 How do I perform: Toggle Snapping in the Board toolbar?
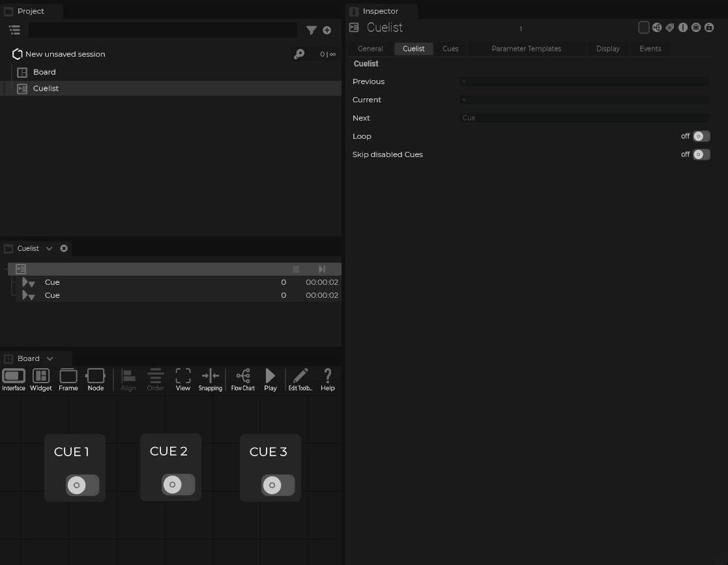point(210,379)
